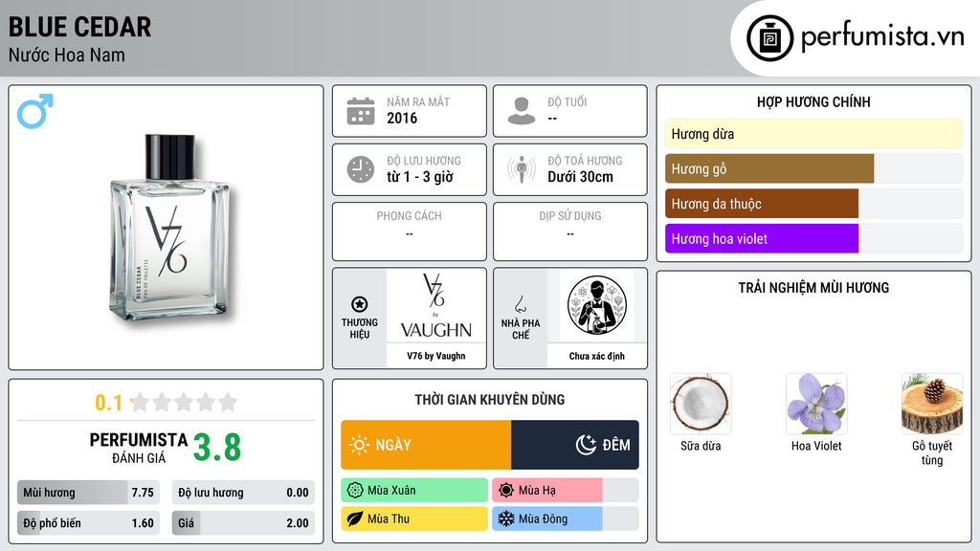Select the Ngày daytime segment

(426, 445)
